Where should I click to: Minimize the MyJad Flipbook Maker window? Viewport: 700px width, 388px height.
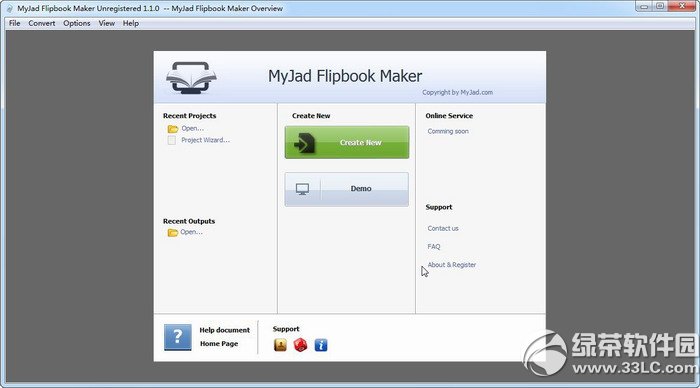[x=644, y=6]
